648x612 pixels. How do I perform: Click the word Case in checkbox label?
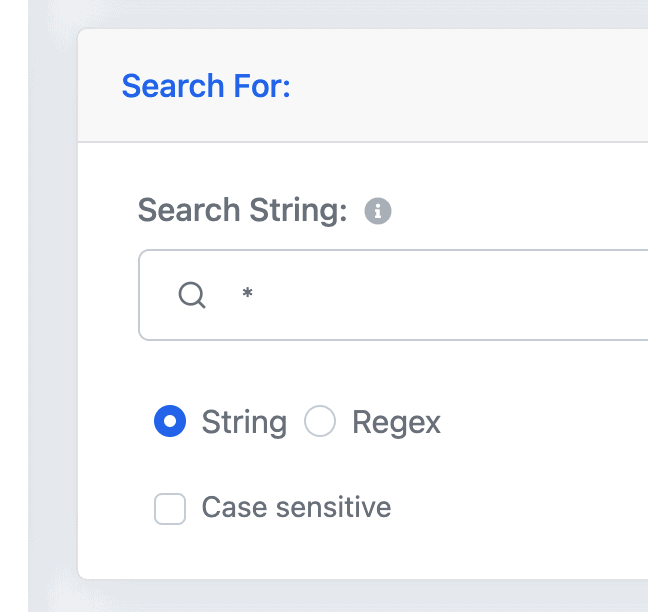234,507
